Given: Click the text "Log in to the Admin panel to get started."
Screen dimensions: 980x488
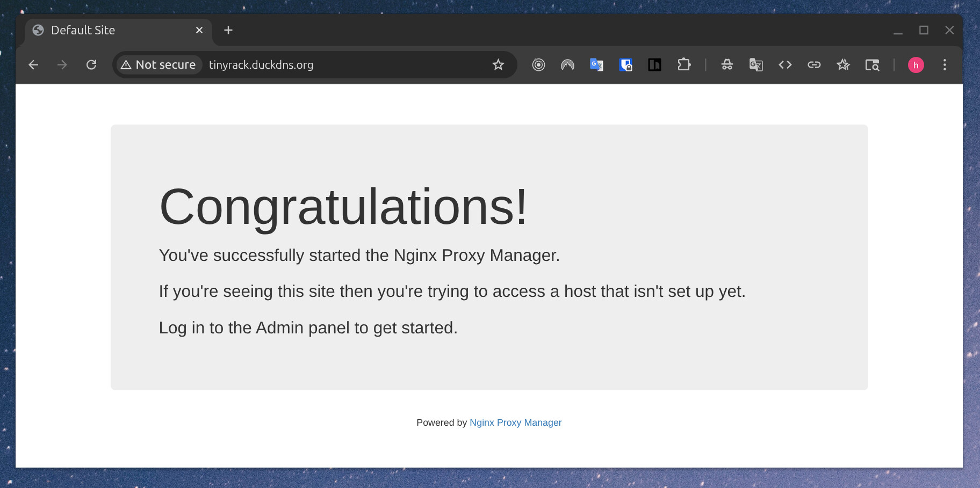Looking at the screenshot, I should (x=308, y=328).
